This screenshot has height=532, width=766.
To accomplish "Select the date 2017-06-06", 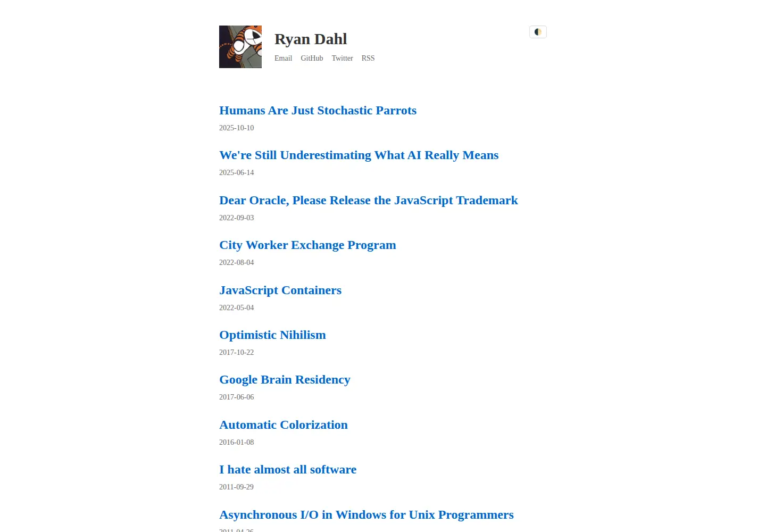I will tap(237, 397).
